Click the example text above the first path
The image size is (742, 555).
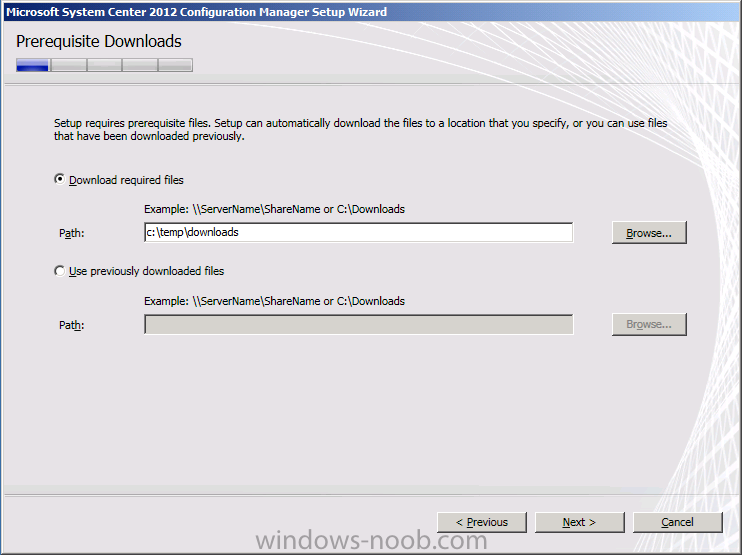click(x=274, y=209)
